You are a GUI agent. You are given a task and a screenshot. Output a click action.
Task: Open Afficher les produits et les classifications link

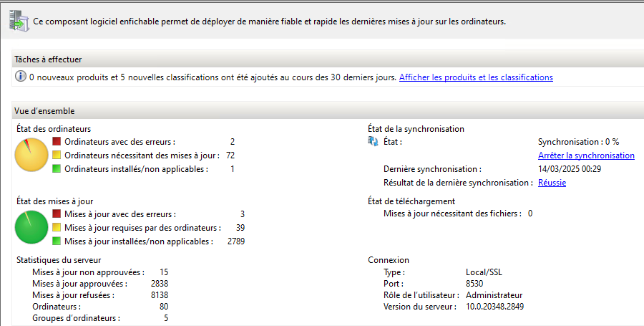[476, 77]
